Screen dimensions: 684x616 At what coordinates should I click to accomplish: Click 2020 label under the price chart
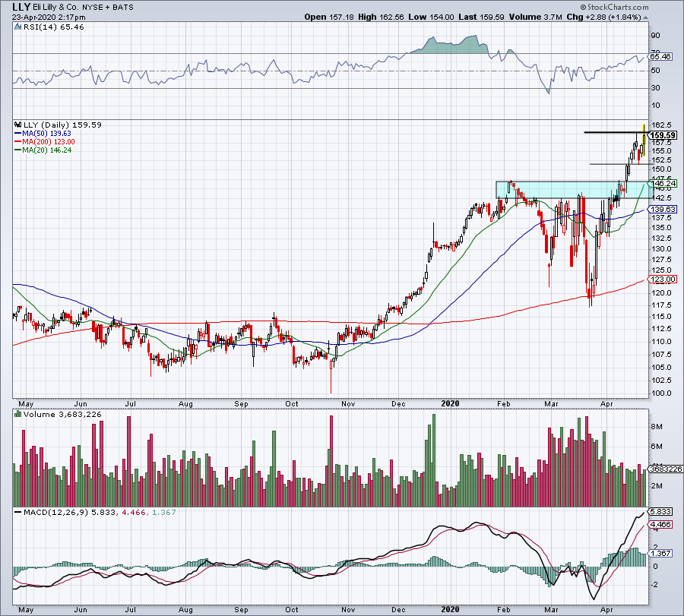pos(450,403)
